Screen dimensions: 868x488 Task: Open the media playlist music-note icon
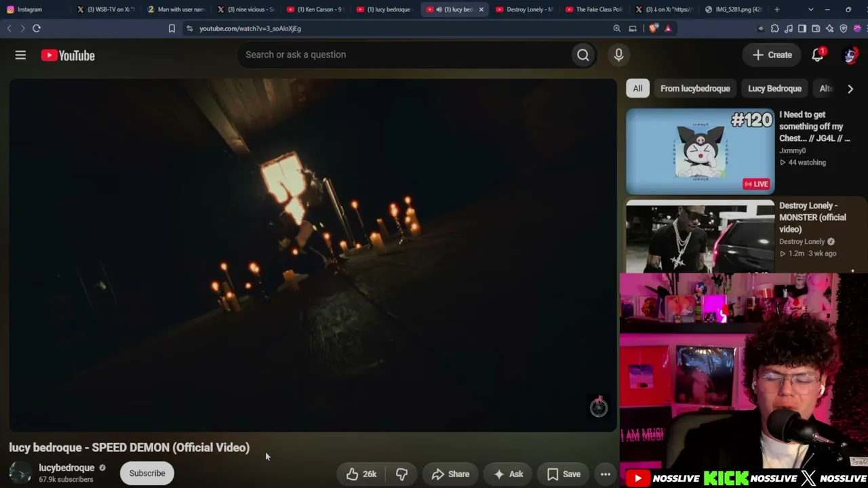[789, 28]
